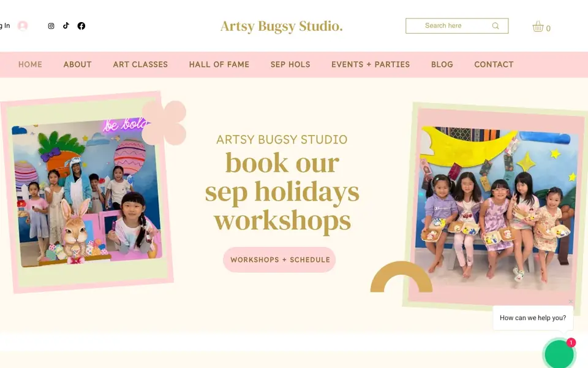Open the ABOUT page
The height and width of the screenshot is (368, 588).
tap(78, 64)
